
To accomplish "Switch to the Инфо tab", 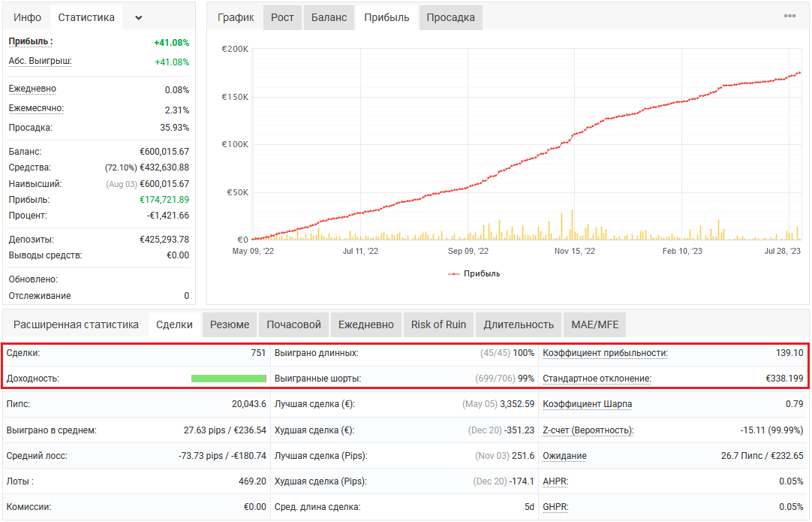I will 28,17.
